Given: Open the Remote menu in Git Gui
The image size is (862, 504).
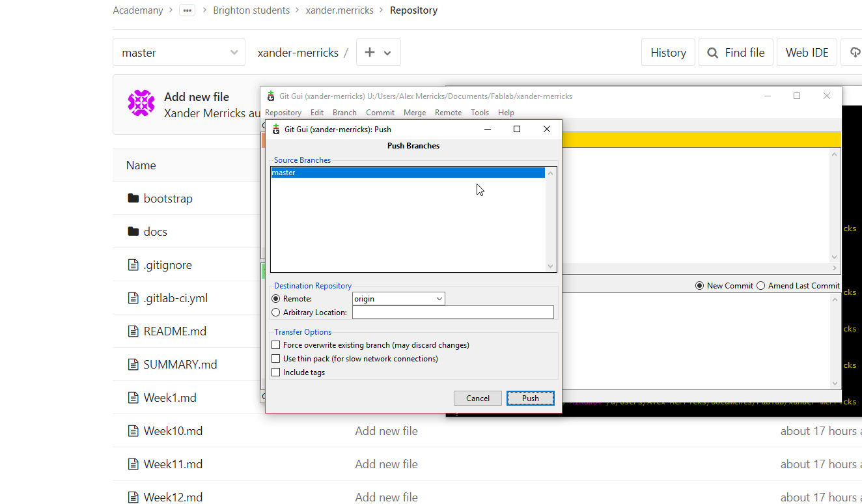Looking at the screenshot, I should tap(448, 113).
